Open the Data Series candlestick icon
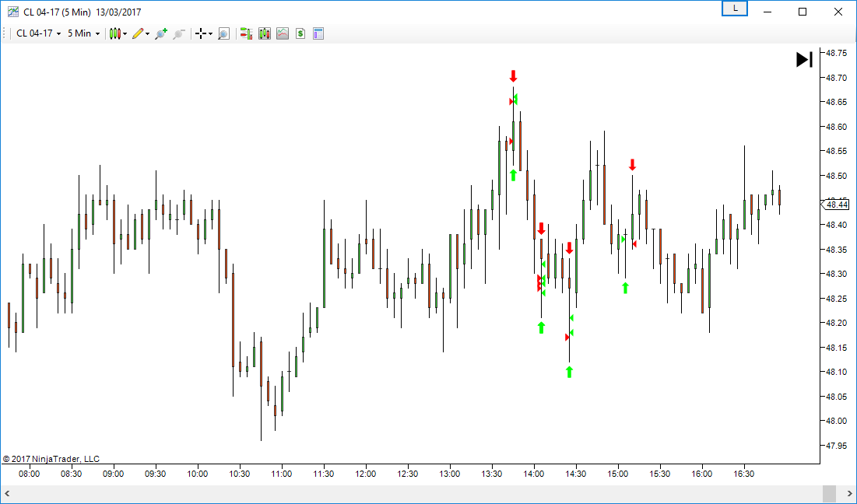This screenshot has width=857, height=504. click(x=265, y=33)
